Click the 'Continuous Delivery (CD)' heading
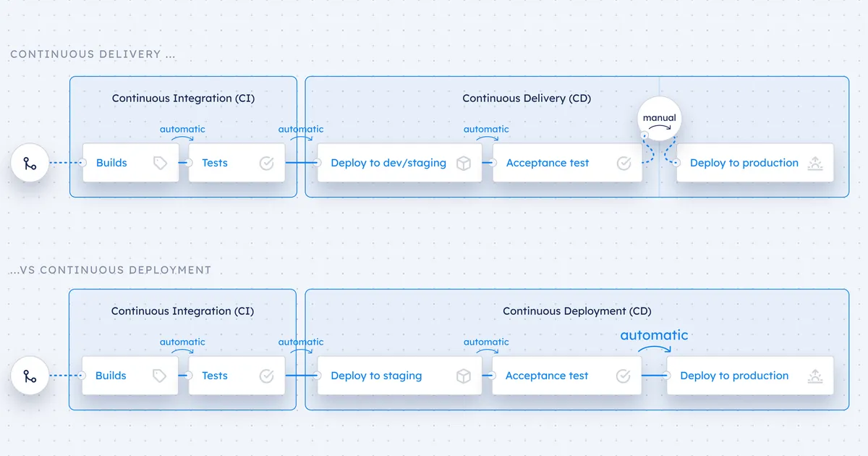The image size is (868, 456). (527, 98)
